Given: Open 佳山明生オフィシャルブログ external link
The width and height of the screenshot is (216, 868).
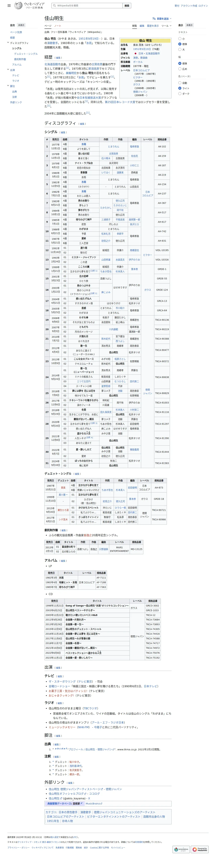Looking at the screenshot, I should click(68, 793).
